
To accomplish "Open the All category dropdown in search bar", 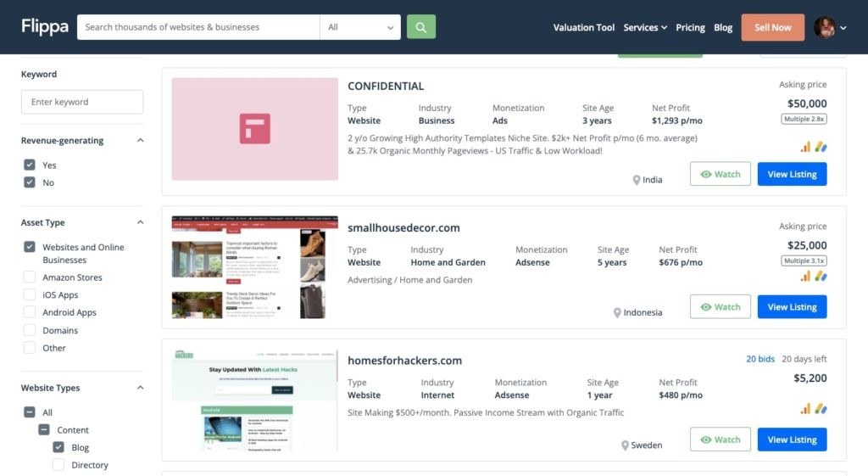I will point(360,27).
